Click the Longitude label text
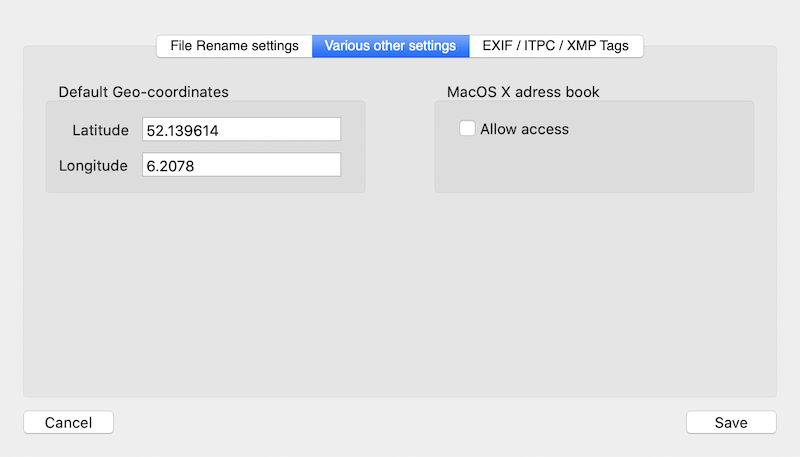Viewport: 800px width, 457px height. [93, 166]
